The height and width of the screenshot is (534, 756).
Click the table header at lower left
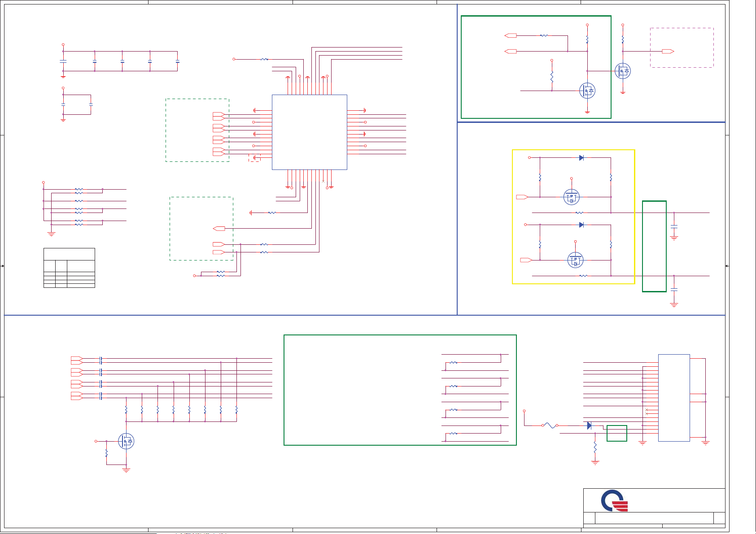pyautogui.click(x=69, y=254)
